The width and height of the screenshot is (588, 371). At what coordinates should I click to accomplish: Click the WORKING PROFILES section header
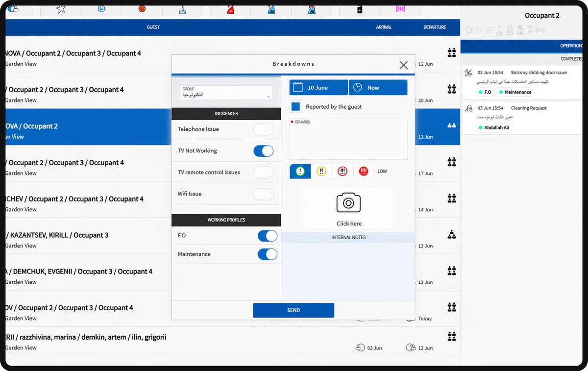226,220
